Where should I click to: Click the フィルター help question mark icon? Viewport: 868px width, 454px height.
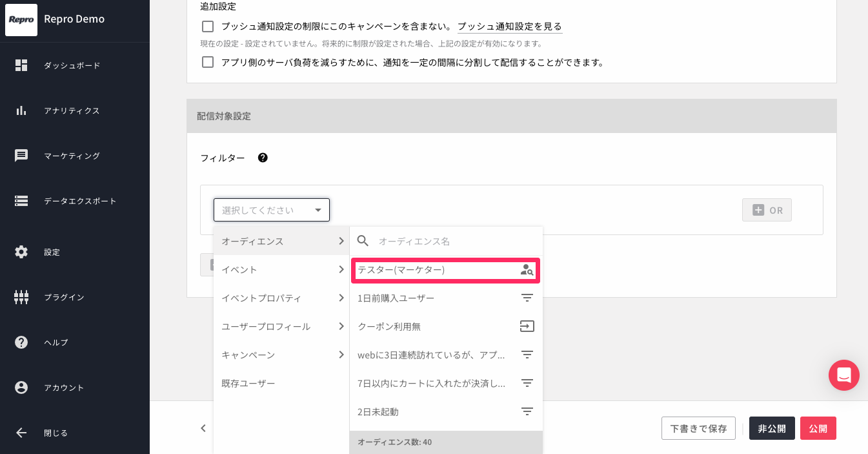click(x=263, y=158)
